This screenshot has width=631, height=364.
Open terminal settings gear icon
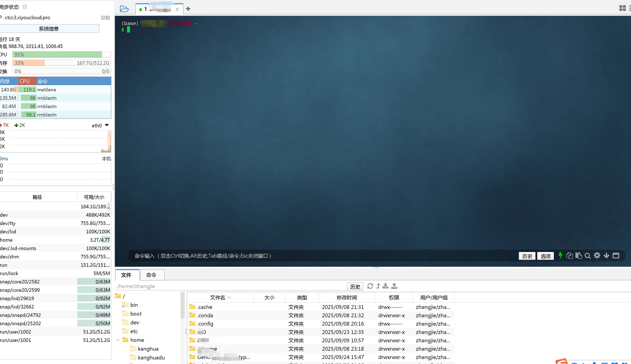tap(597, 255)
